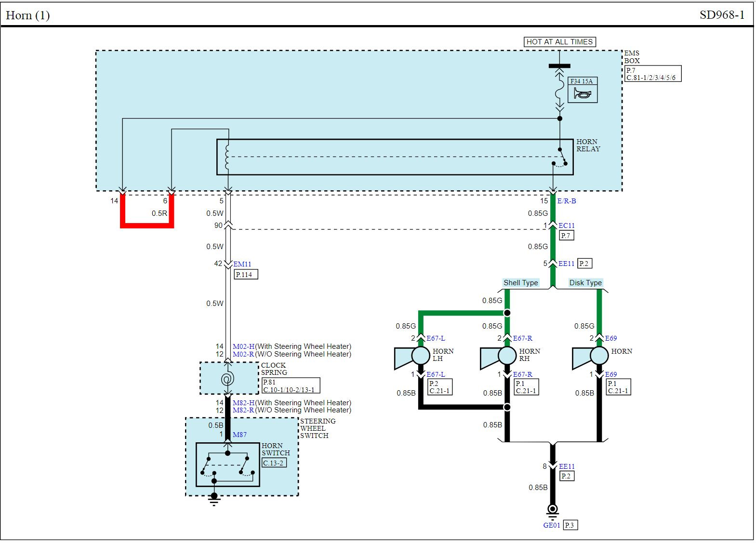Click the HOT AT ALL TIMES label box
This screenshot has height=543, width=756.
tap(560, 42)
